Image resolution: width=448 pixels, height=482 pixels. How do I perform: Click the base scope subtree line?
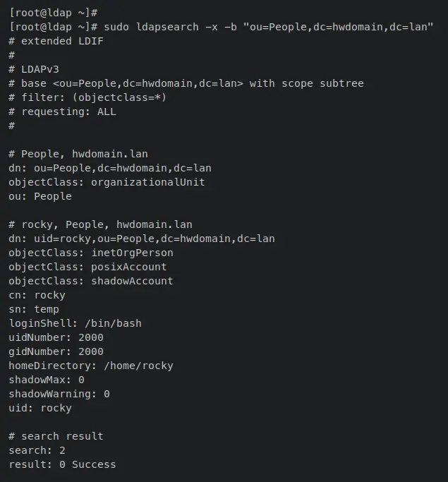[186, 83]
